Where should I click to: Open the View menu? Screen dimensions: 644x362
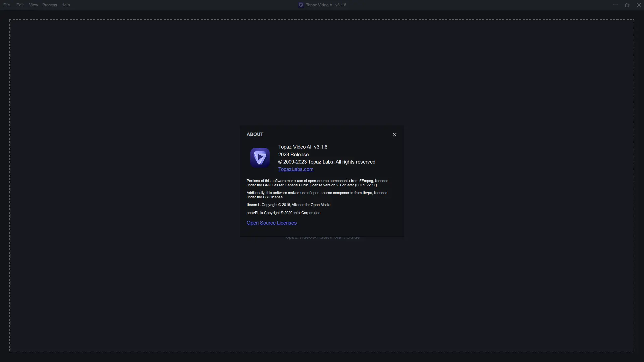33,5
